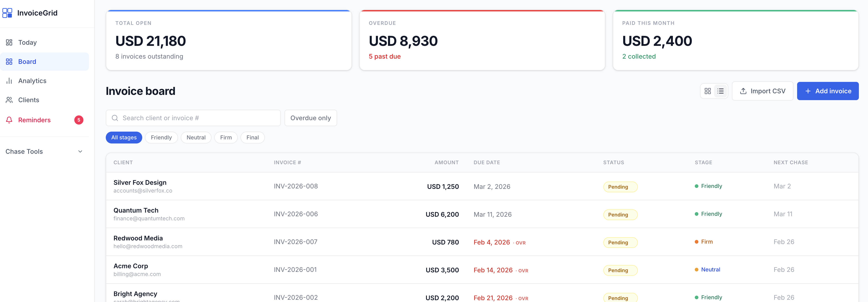Select the All stages tab
Screen dimensions: 868x302
(124, 138)
